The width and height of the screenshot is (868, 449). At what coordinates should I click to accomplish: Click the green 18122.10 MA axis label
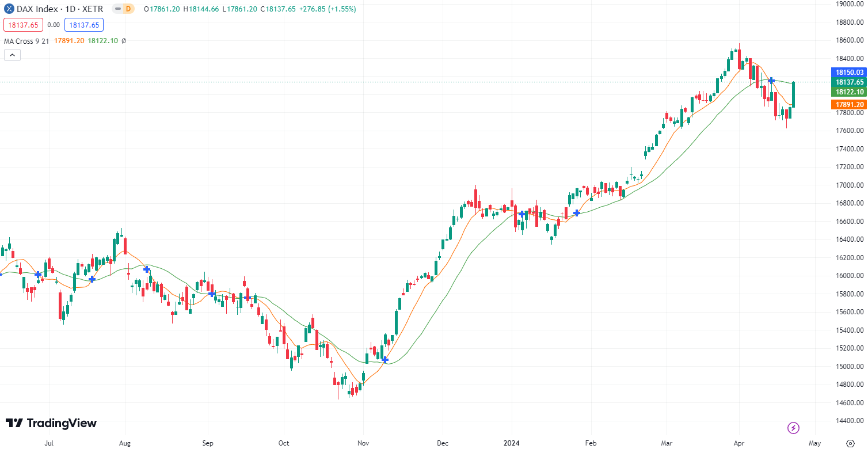(x=849, y=92)
